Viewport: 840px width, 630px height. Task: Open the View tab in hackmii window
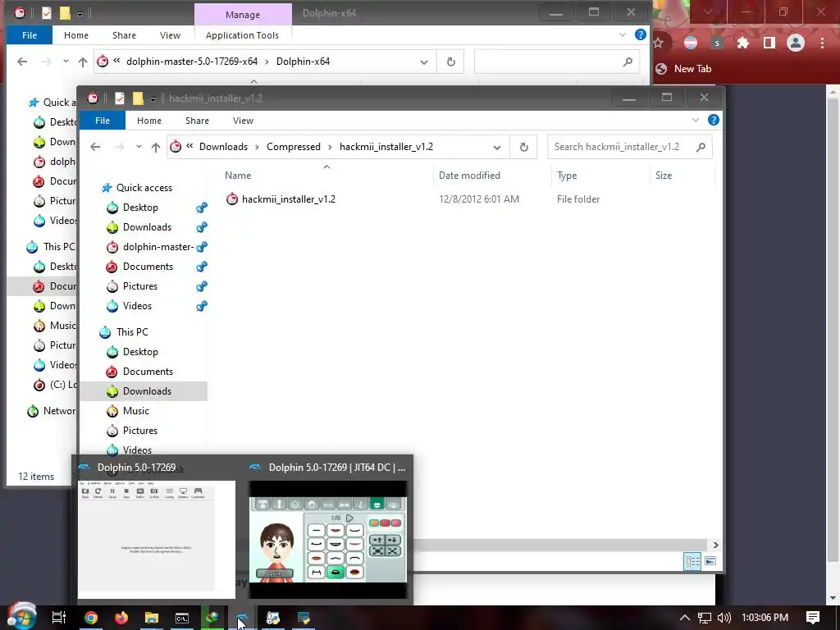coord(243,121)
